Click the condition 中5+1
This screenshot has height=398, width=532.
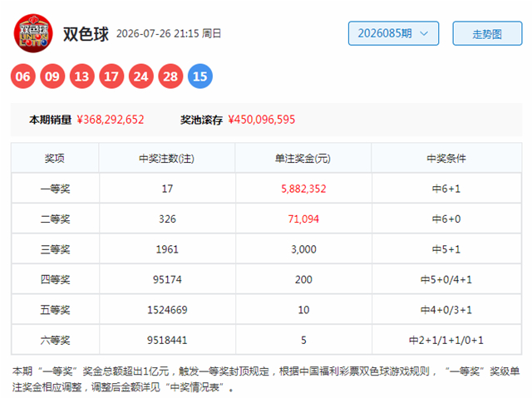(446, 249)
